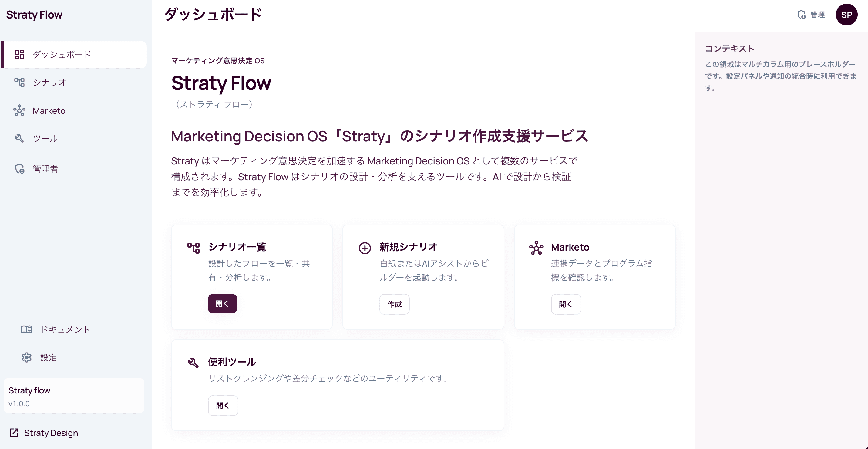This screenshot has height=449, width=868.
Task: Click the ダッシュボード page title
Action: pos(213,15)
